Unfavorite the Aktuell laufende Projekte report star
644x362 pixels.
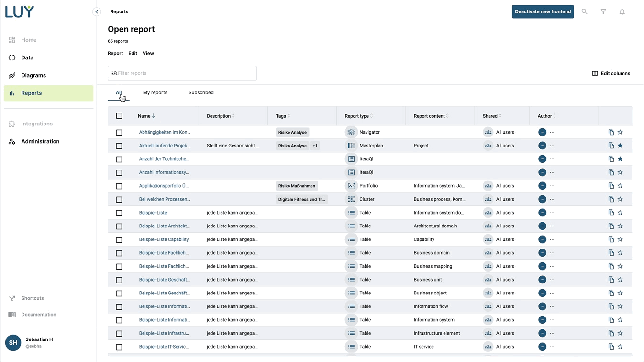pos(620,146)
